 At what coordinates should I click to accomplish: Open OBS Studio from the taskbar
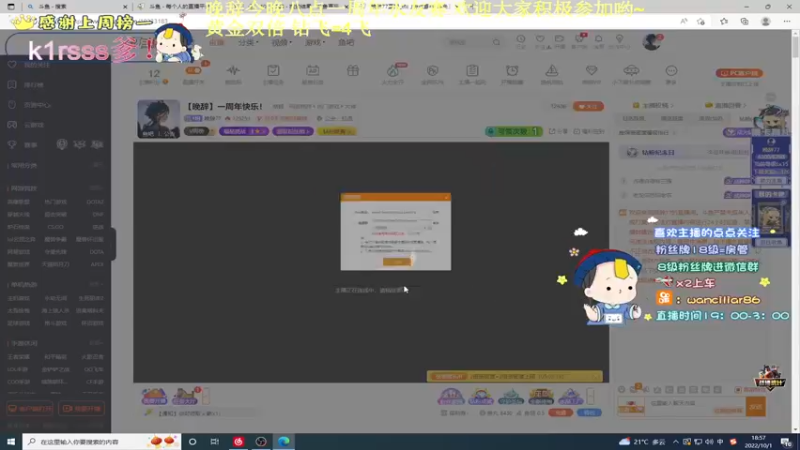261,441
